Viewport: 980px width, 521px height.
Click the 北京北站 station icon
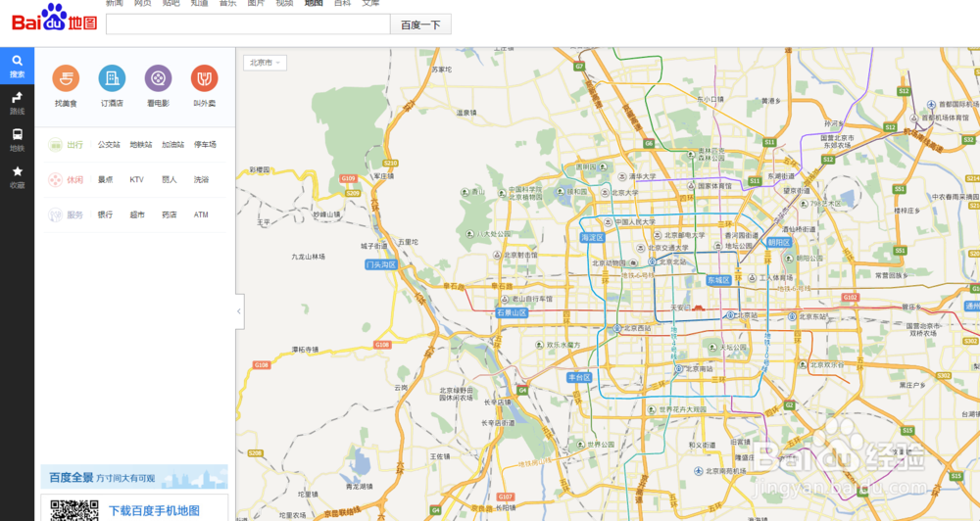click(652, 261)
